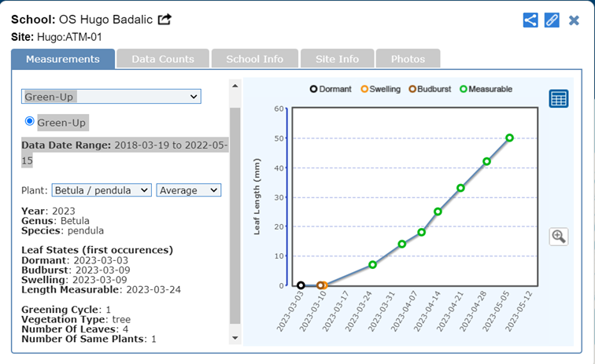Open school page via external link icon
Viewport: 595px width, 364px height.
pyautogui.click(x=164, y=20)
